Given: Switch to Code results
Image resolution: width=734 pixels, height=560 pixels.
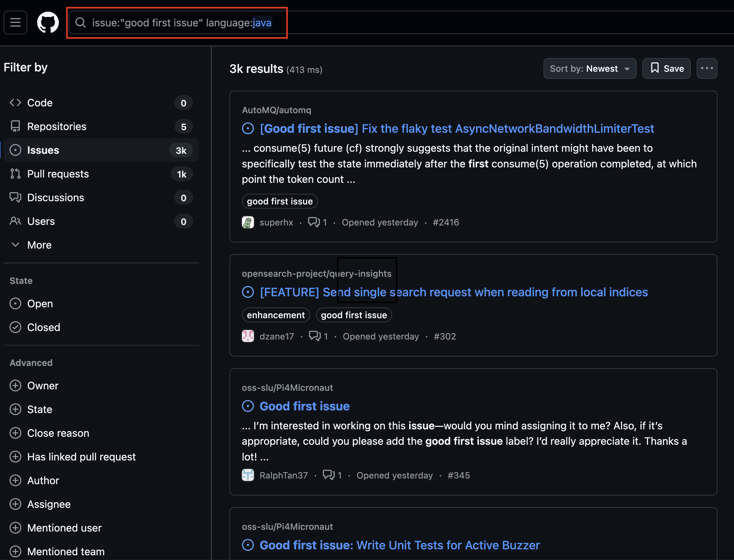Looking at the screenshot, I should coord(101,103).
